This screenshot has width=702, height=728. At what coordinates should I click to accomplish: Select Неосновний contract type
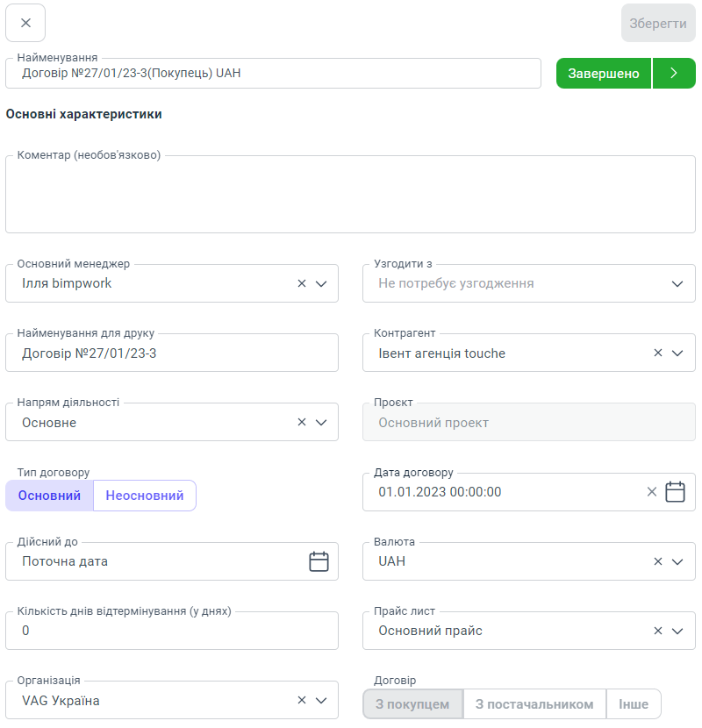pyautogui.click(x=145, y=496)
